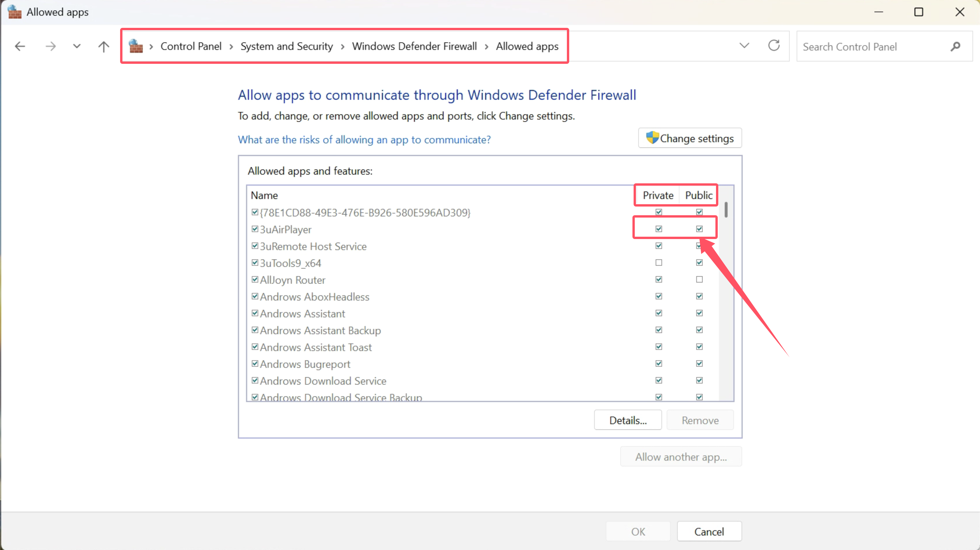980x550 pixels.
Task: Select the scrollbar thumb of the apps list
Action: tap(726, 209)
